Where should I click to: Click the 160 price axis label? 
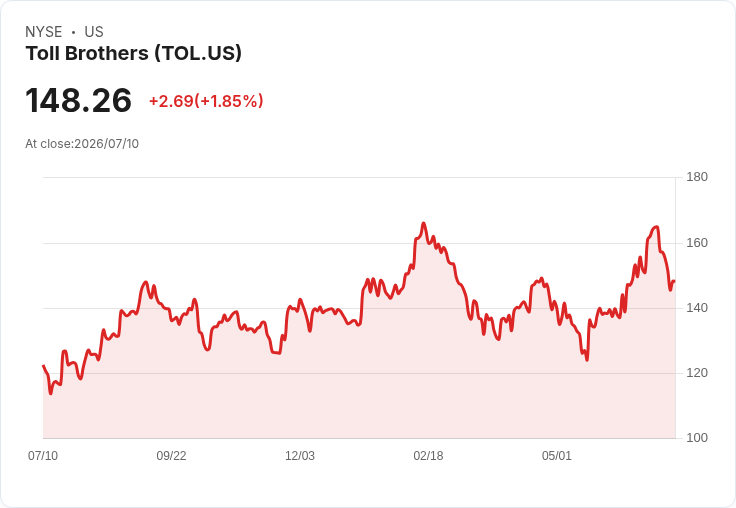(697, 243)
